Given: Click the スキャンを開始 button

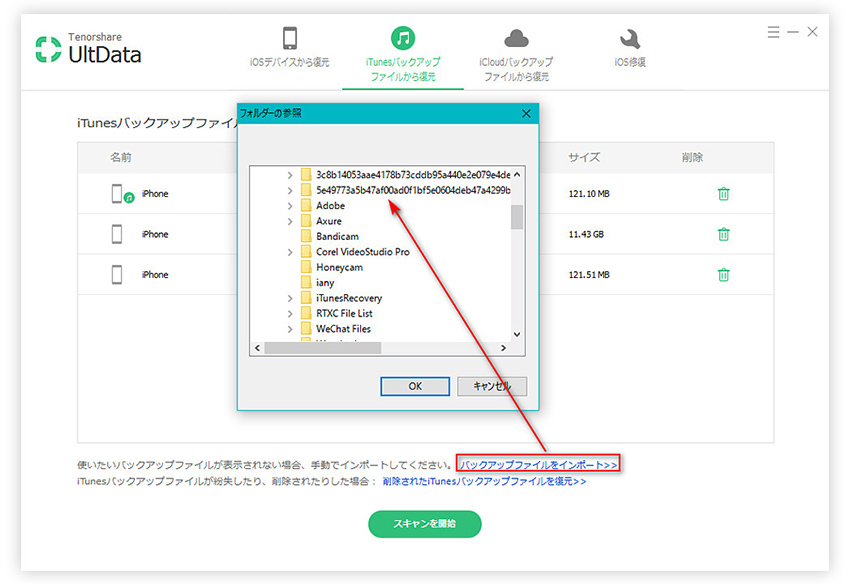Looking at the screenshot, I should click(x=424, y=524).
